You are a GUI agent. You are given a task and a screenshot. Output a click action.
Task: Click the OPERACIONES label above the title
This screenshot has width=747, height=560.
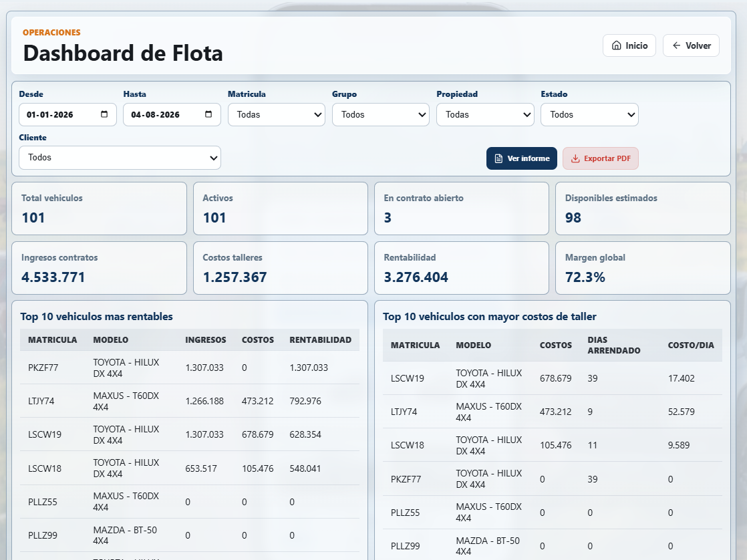pos(51,32)
